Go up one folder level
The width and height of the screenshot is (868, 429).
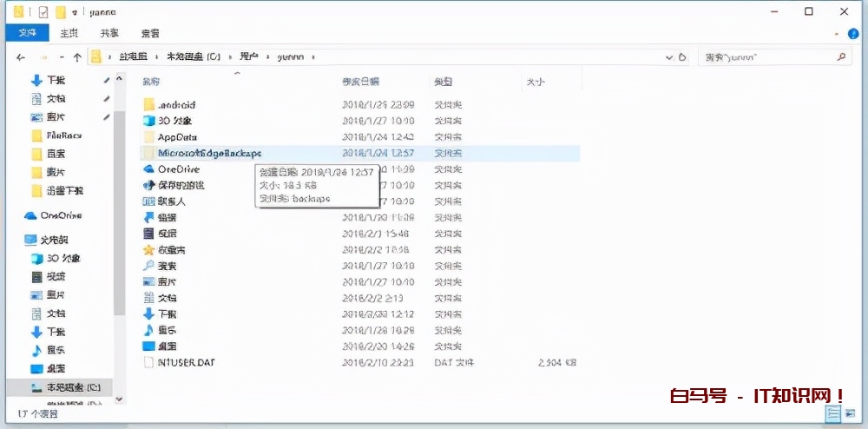pos(77,57)
